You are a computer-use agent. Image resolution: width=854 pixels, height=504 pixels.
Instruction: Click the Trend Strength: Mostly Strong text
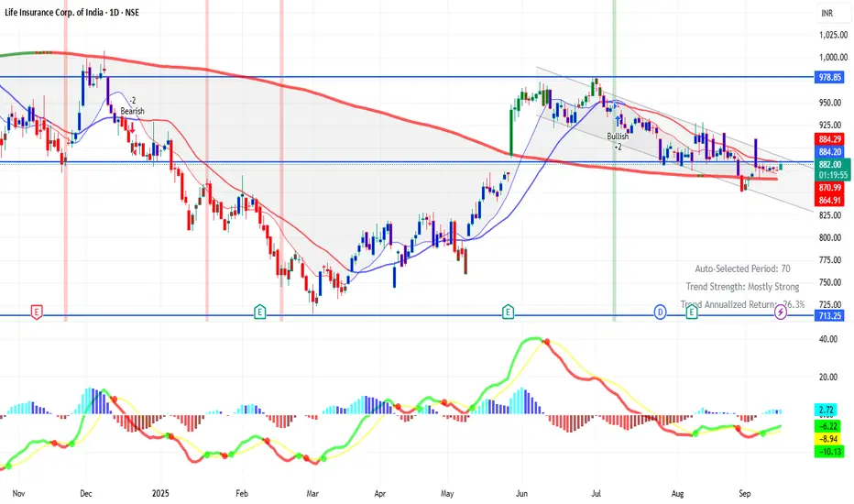coord(742,287)
